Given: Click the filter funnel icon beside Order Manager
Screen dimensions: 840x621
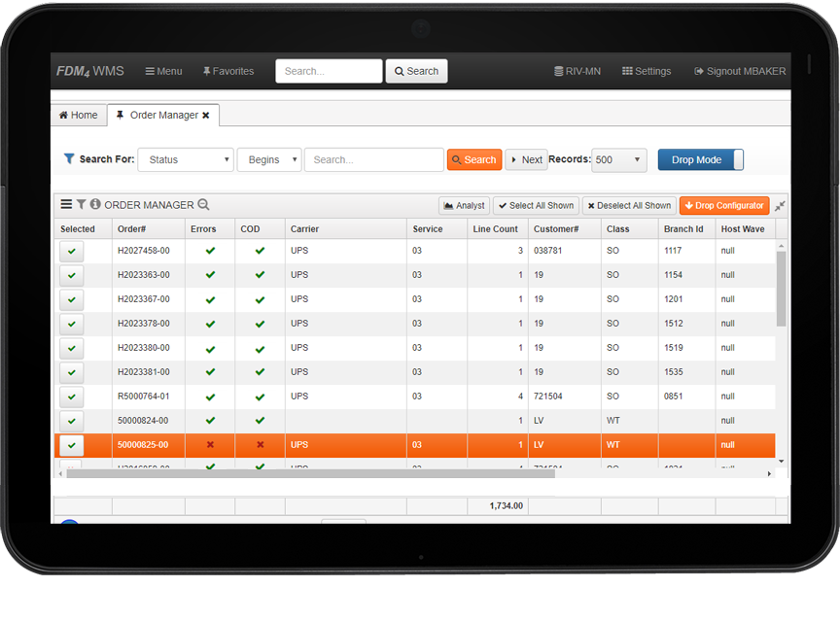Looking at the screenshot, I should 82,205.
